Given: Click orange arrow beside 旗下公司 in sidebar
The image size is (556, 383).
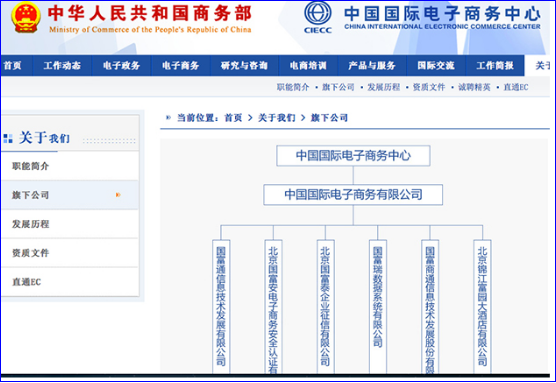Looking at the screenshot, I should pos(118,195).
